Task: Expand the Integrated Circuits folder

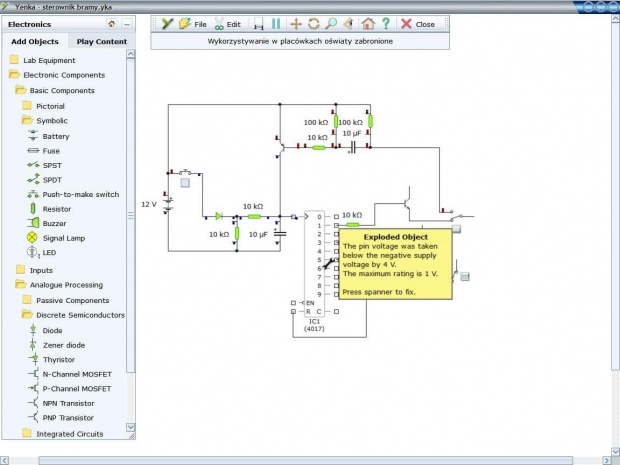Action: click(63, 434)
